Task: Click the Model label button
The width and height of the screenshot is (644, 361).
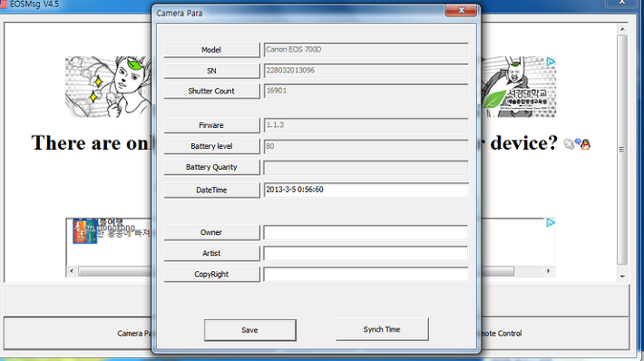Action: (211, 50)
